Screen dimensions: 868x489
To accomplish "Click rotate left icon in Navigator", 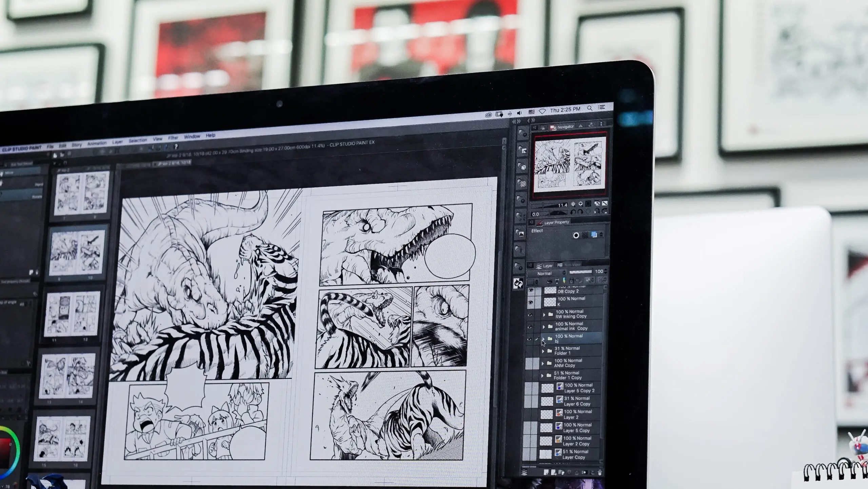I will click(x=573, y=212).
